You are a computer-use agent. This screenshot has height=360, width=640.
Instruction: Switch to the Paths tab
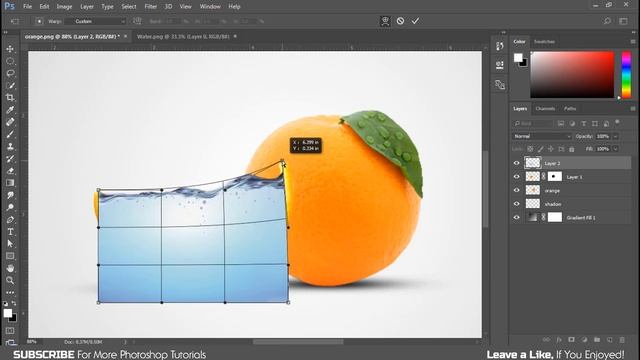[x=570, y=109]
